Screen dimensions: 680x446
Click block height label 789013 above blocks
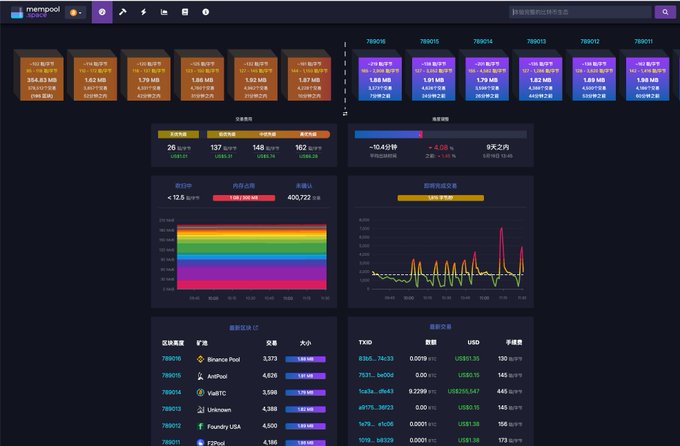536,42
